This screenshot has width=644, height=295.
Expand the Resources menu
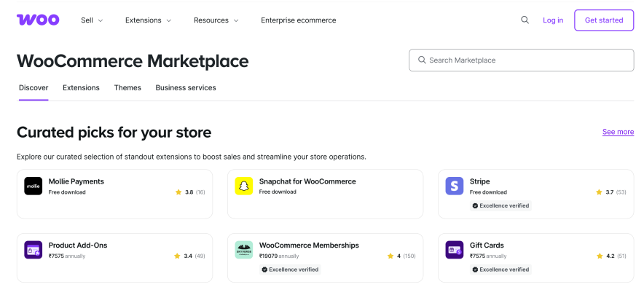(x=216, y=20)
